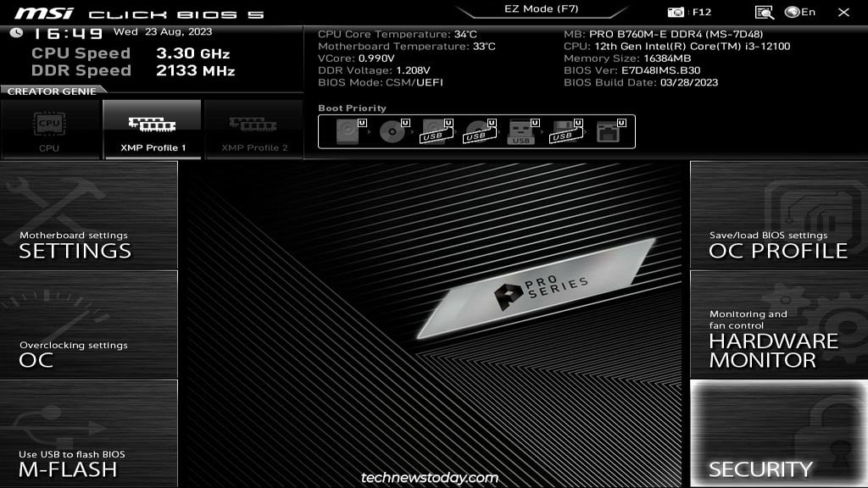Enable XMP Profile 1

(x=153, y=127)
